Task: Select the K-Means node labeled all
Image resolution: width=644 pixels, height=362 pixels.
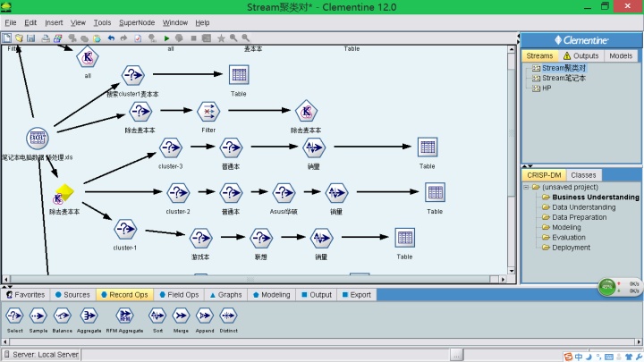Action: (x=88, y=57)
